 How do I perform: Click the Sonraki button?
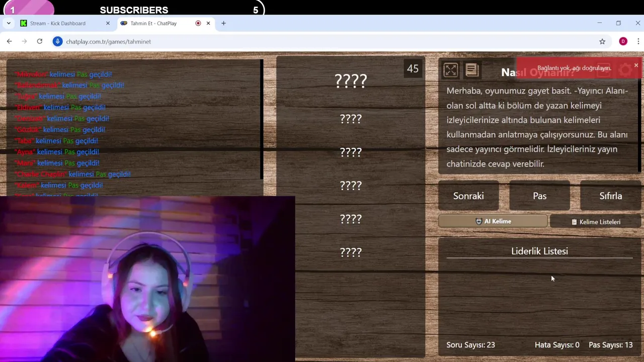coord(468,196)
